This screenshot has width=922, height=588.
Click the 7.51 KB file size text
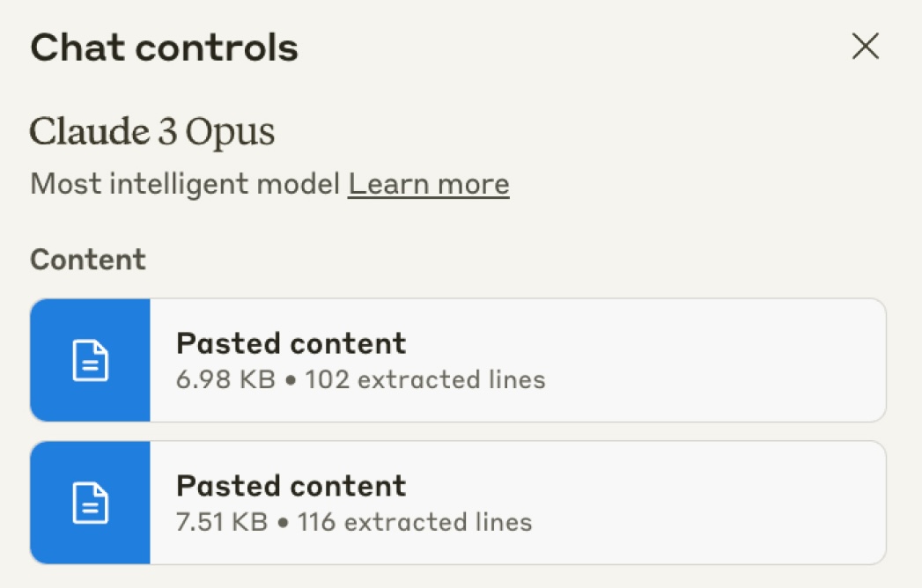[222, 522]
